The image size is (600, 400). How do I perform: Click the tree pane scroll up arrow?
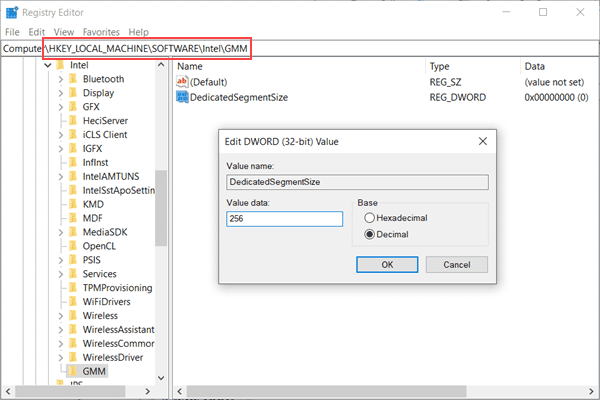click(x=161, y=65)
